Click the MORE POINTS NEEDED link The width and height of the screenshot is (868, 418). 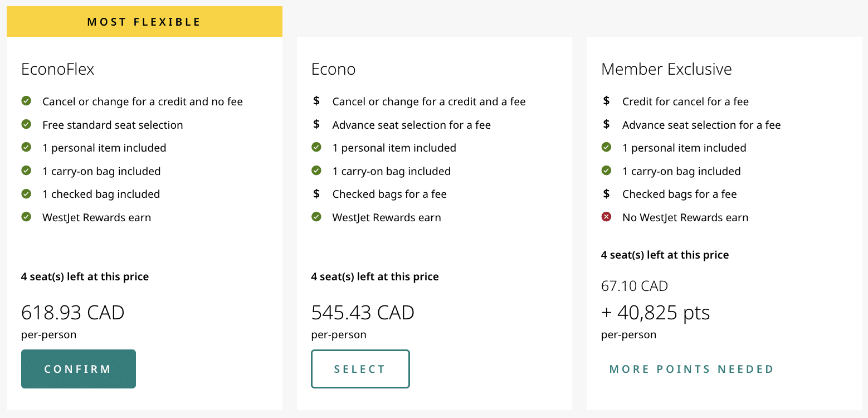[691, 369]
